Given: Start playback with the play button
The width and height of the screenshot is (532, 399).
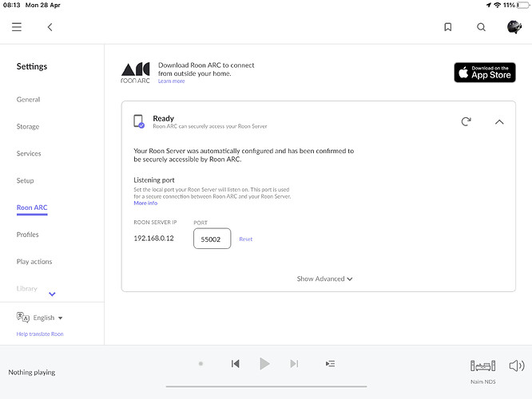Looking at the screenshot, I should click(x=264, y=364).
